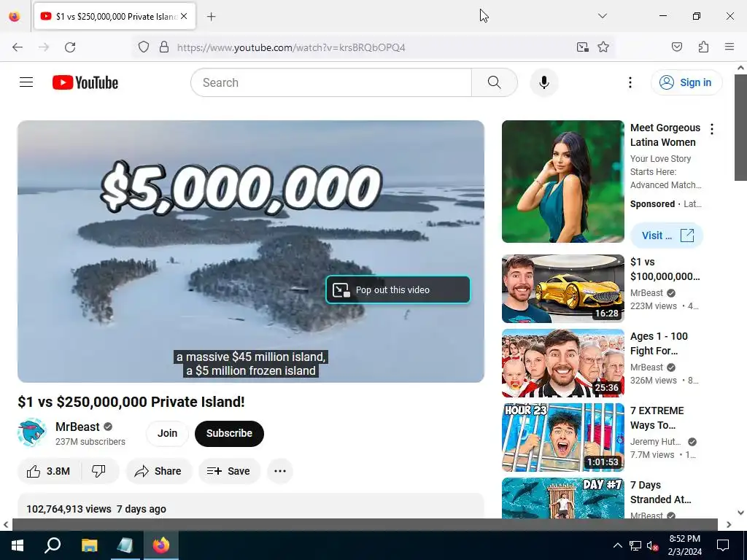The width and height of the screenshot is (747, 560).
Task: Open the muted volume tray icon
Action: (652, 545)
